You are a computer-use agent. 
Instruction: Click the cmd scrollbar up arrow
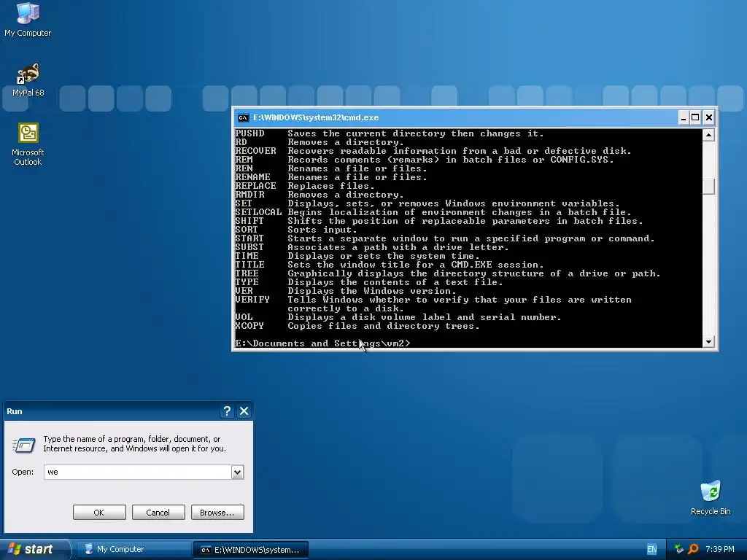pos(708,135)
